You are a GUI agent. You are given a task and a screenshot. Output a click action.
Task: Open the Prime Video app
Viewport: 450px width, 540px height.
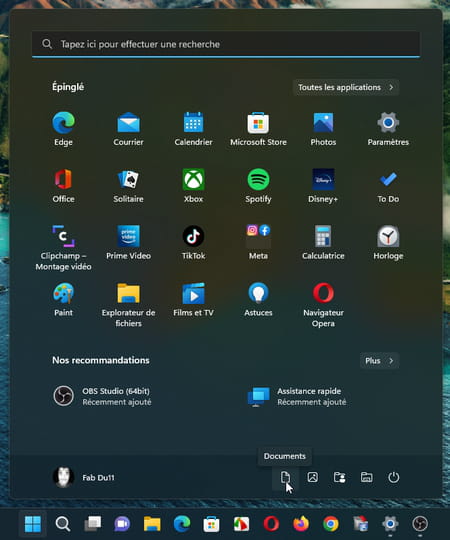coord(128,243)
